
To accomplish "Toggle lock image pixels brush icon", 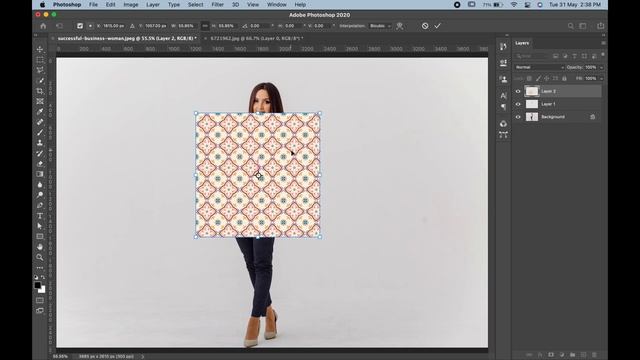I will coord(538,78).
